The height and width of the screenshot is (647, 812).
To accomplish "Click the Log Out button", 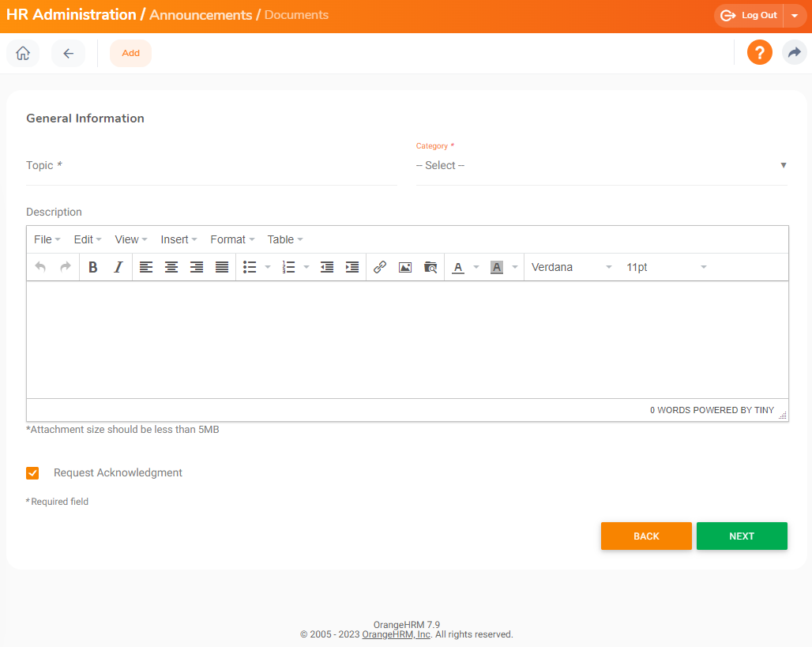I will [x=749, y=16].
